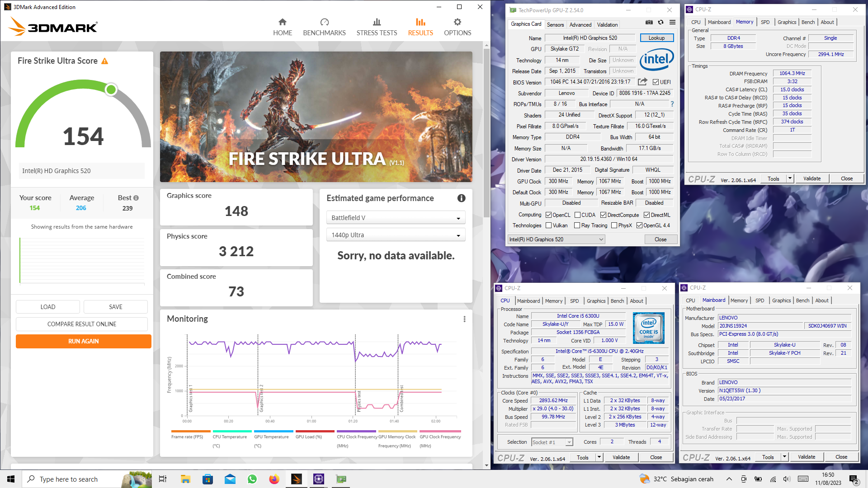Viewport: 868px width, 488px height.
Task: Open Windows Start menu
Action: coord(11,479)
